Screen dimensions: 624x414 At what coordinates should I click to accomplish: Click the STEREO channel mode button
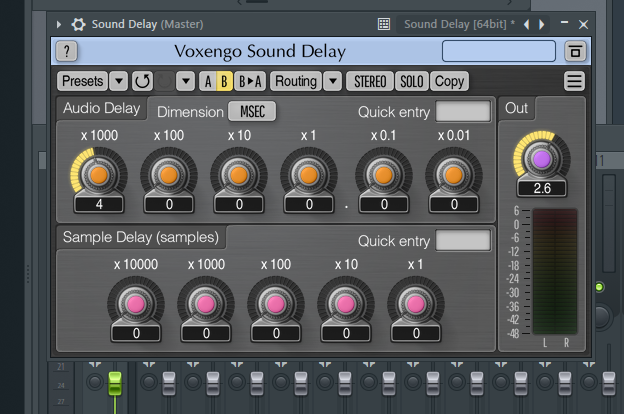[x=370, y=81]
